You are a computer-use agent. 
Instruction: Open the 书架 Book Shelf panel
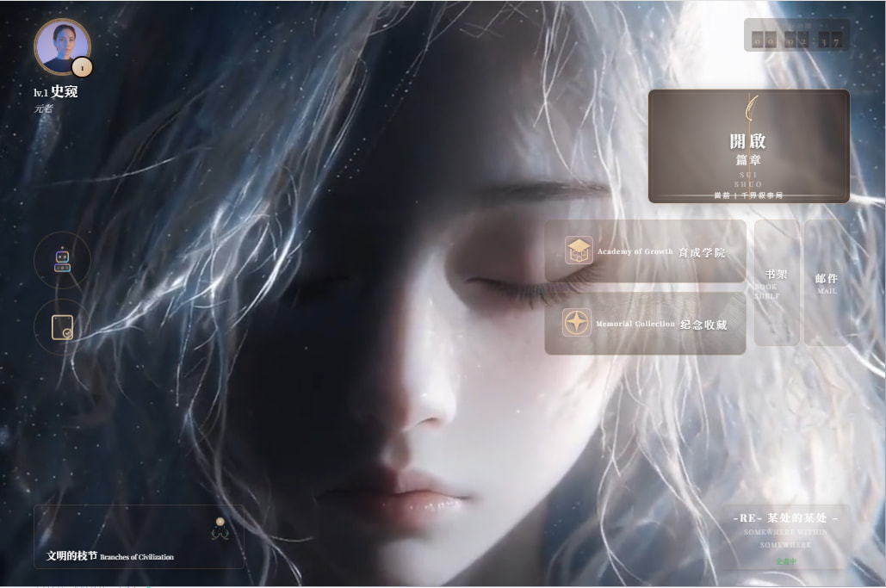[x=777, y=282]
